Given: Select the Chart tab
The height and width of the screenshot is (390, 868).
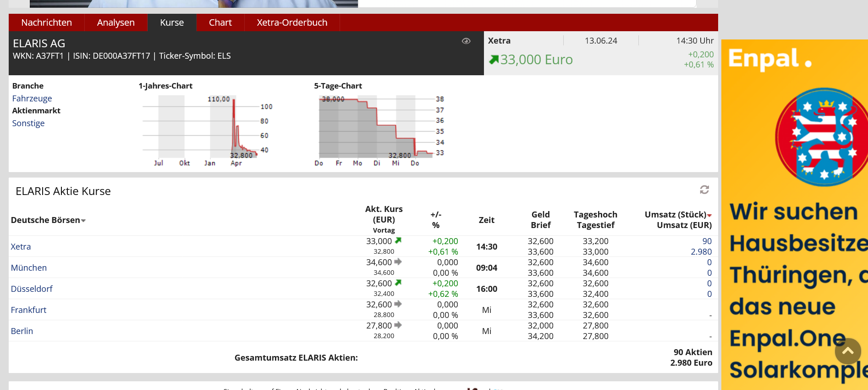Looking at the screenshot, I should pyautogui.click(x=220, y=22).
